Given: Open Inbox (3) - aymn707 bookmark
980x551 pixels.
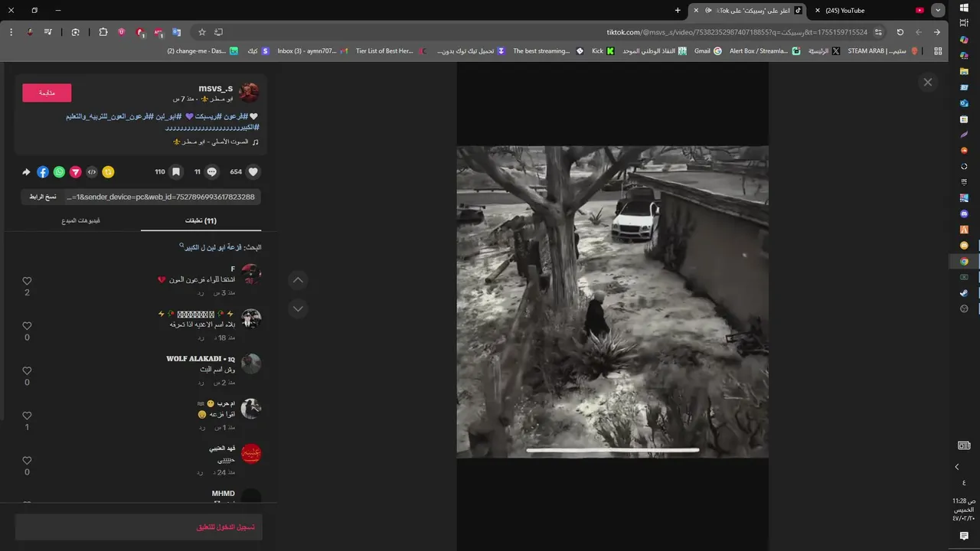Looking at the screenshot, I should point(313,51).
